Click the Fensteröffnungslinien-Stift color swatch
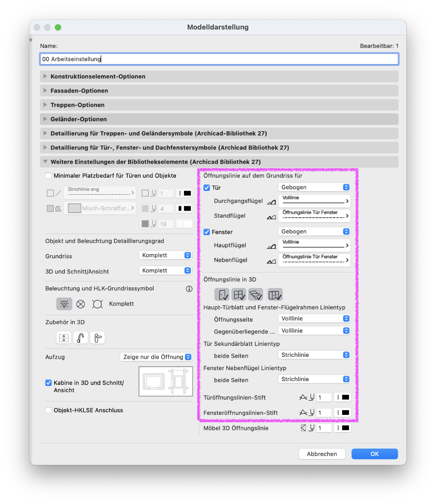The width and height of the screenshot is (436, 504). (x=342, y=413)
